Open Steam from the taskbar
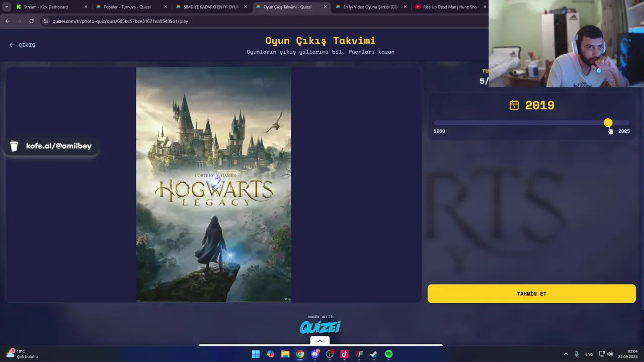This screenshot has width=644, height=362. tap(374, 354)
